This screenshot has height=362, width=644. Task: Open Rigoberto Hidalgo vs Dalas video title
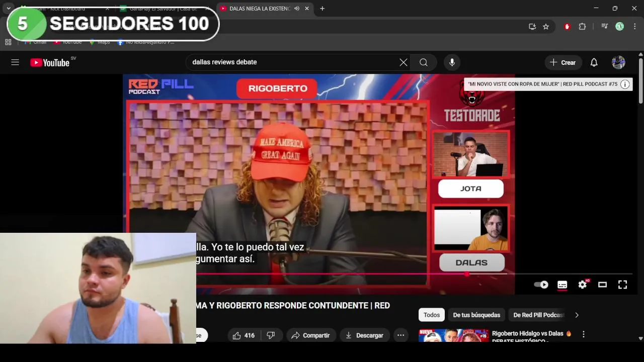click(532, 337)
